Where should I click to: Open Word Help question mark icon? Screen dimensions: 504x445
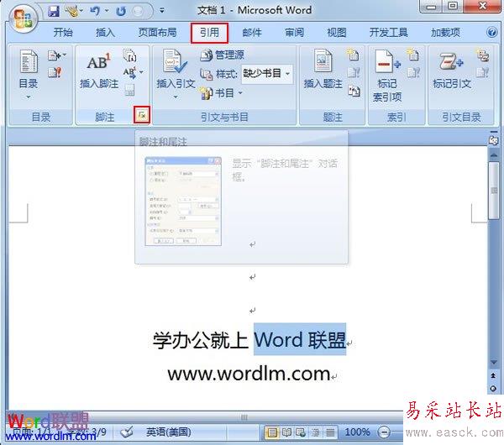(491, 32)
